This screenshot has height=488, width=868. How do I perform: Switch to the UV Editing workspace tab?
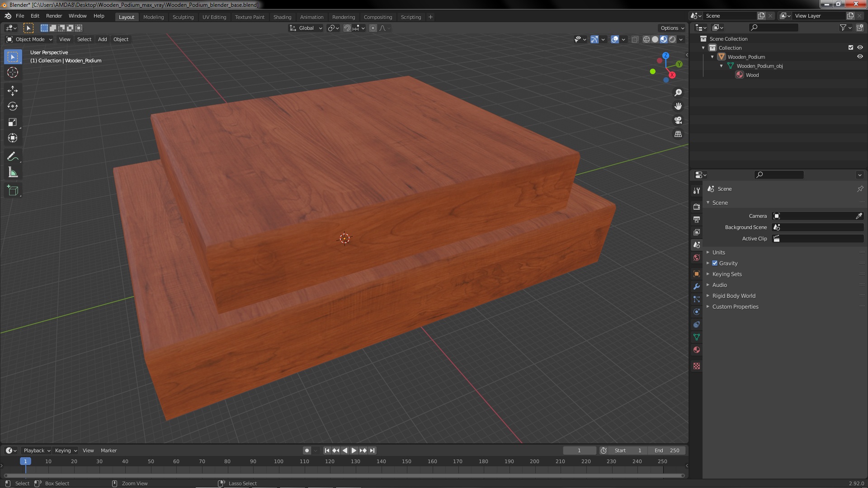[x=214, y=17]
